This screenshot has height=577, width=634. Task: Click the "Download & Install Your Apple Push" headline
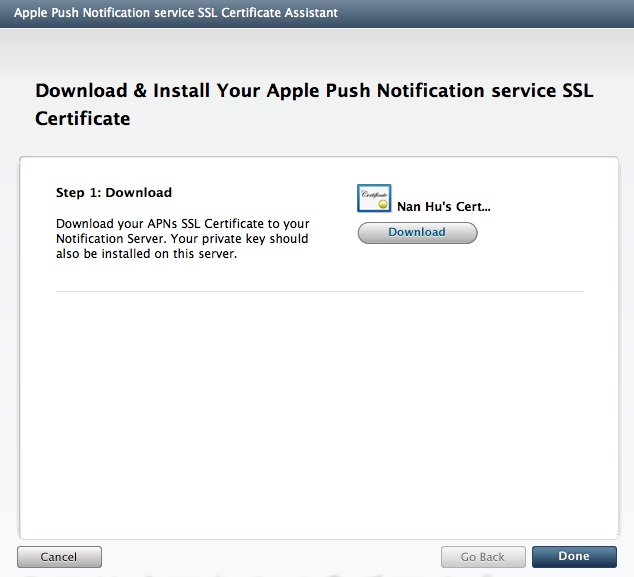[x=314, y=90]
